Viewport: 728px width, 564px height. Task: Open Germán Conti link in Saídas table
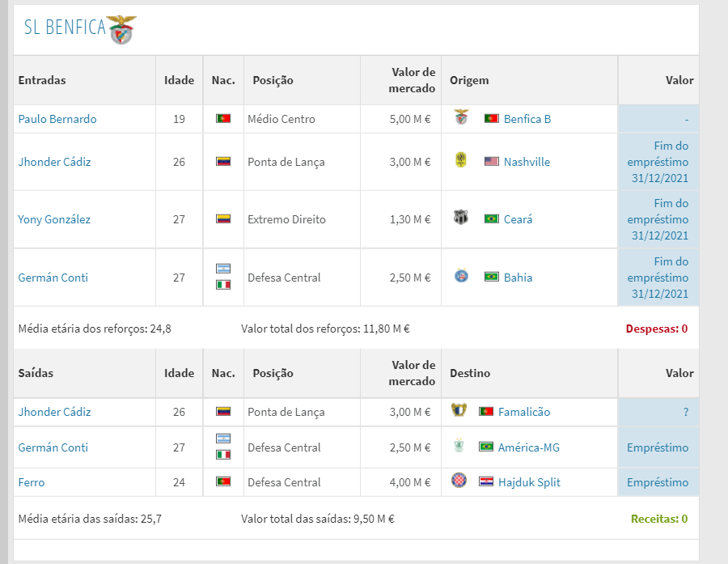(x=53, y=447)
